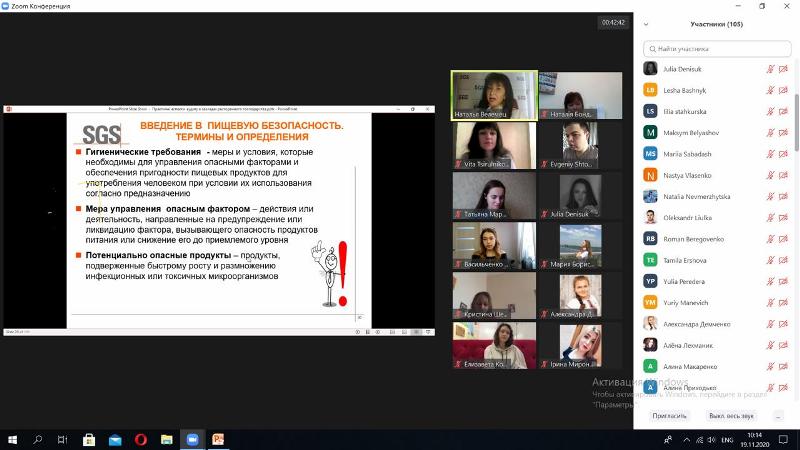
Task: Open Microsoft Store from taskbar
Action: pyautogui.click(x=89, y=439)
